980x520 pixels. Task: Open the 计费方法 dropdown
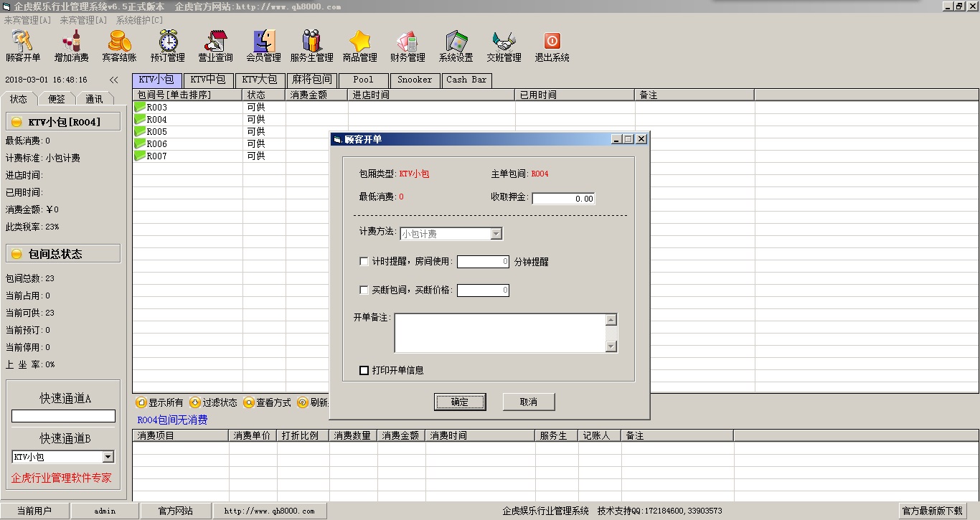click(496, 234)
